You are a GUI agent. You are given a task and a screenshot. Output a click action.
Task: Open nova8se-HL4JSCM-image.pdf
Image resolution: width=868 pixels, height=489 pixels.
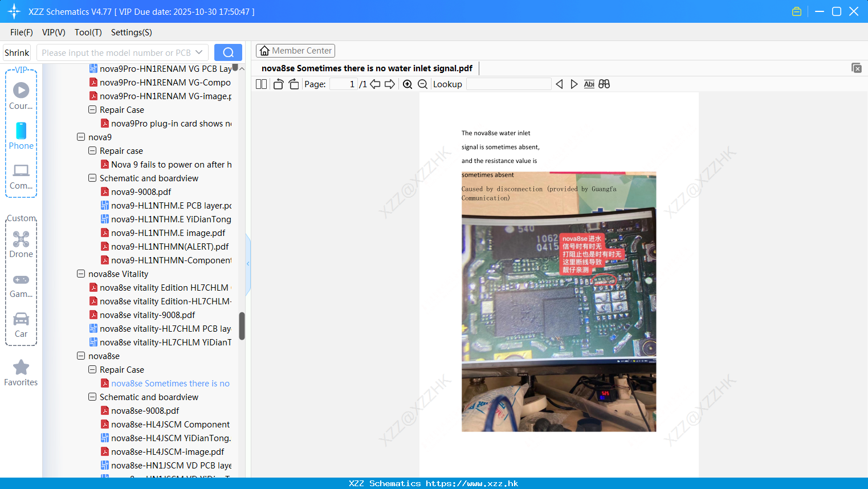pyautogui.click(x=168, y=452)
